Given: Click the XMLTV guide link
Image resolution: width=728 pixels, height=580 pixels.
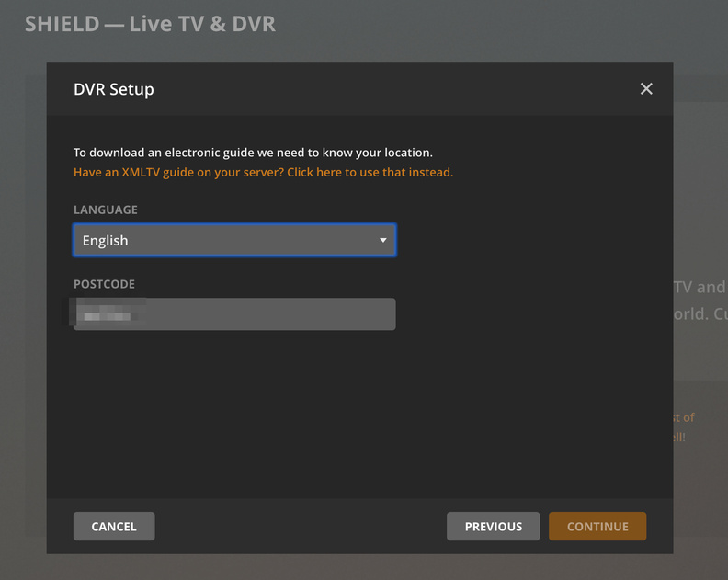Looking at the screenshot, I should point(263,172).
